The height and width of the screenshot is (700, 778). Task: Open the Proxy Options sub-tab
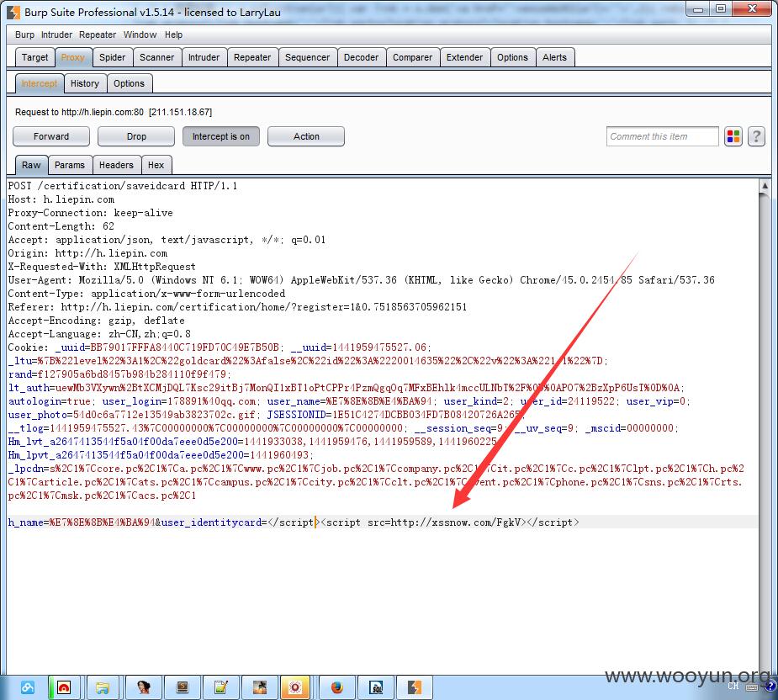click(129, 83)
